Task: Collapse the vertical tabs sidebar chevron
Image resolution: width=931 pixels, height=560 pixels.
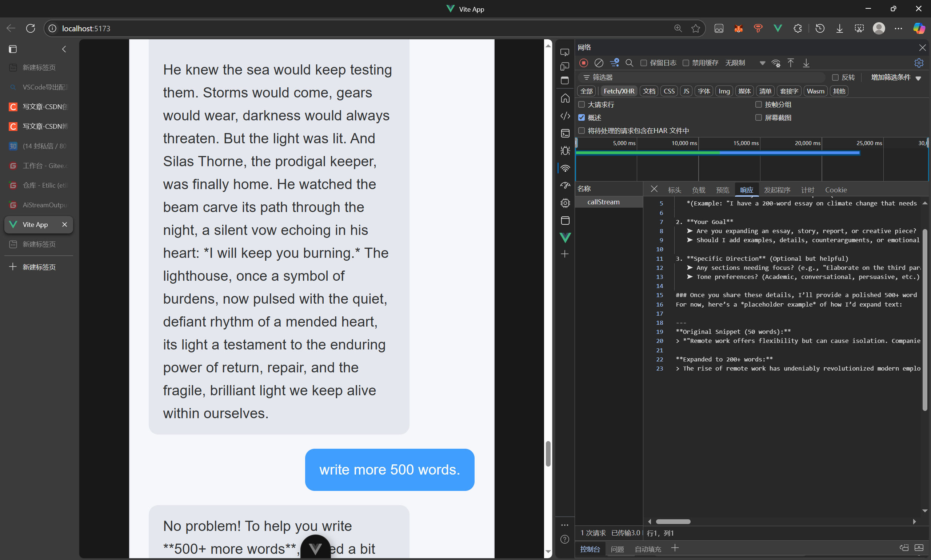Action: [x=64, y=49]
